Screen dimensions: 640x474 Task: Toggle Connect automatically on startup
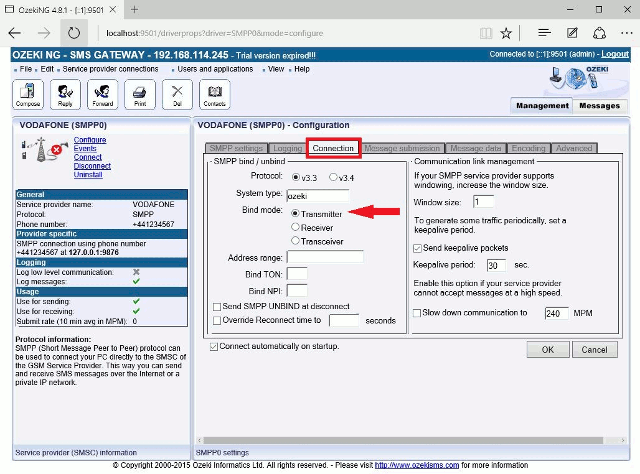pyautogui.click(x=213, y=347)
